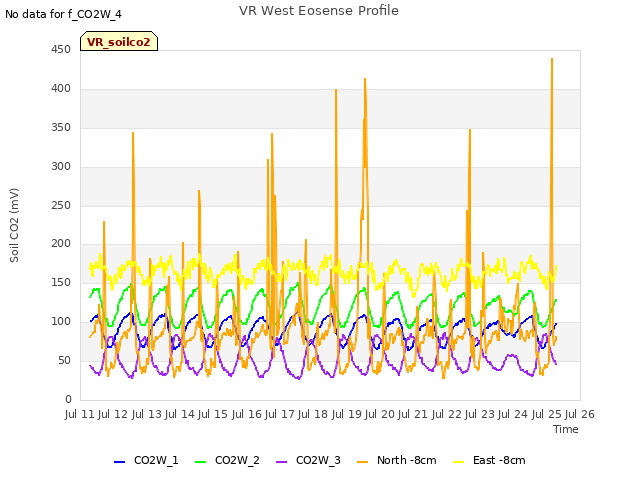The image size is (640, 480).
Task: Click the 250 y-axis tick label
Action: [61, 205]
